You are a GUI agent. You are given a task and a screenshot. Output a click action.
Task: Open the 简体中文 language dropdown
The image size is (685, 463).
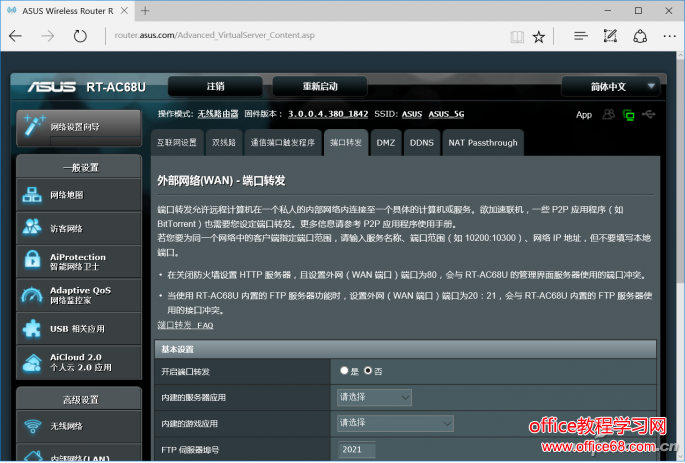pyautogui.click(x=610, y=86)
